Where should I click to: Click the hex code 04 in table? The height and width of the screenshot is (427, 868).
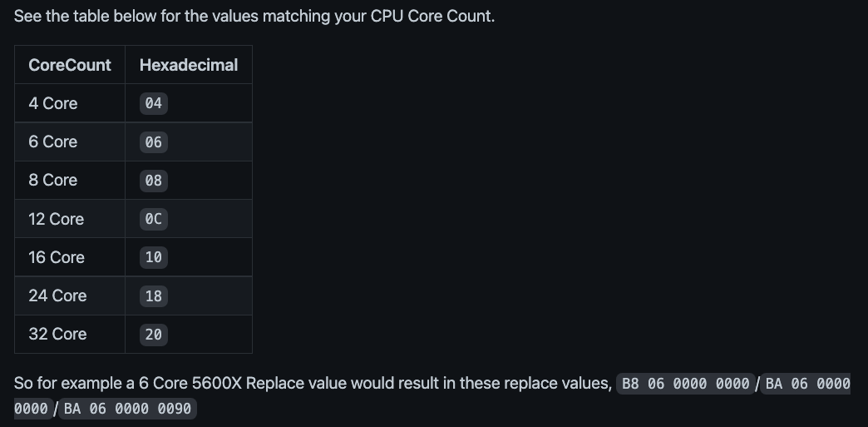click(x=154, y=103)
